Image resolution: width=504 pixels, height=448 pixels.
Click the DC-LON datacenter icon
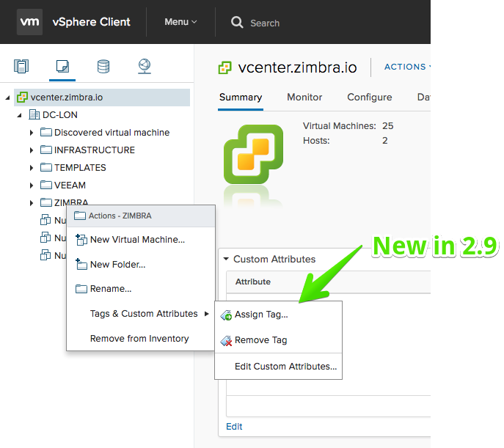coord(34,114)
